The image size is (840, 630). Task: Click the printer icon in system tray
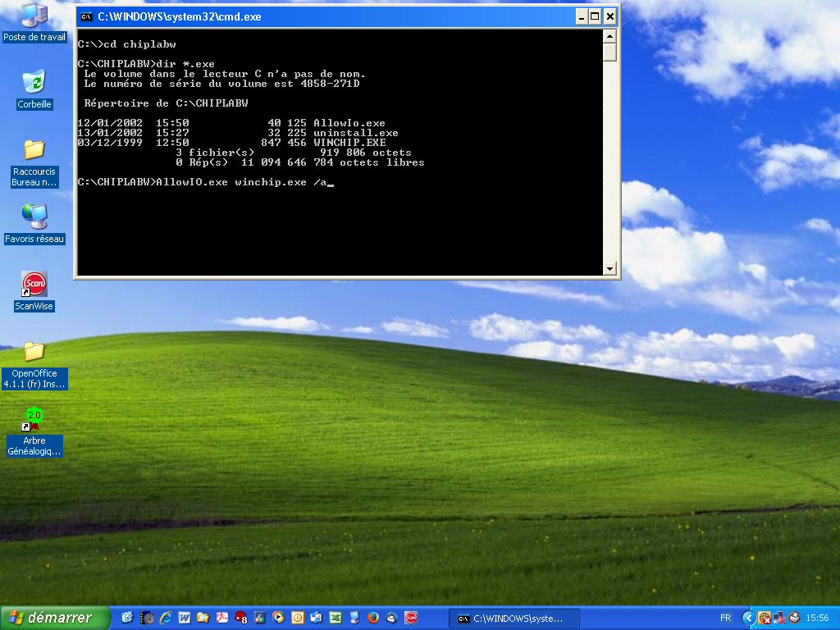coord(793,618)
